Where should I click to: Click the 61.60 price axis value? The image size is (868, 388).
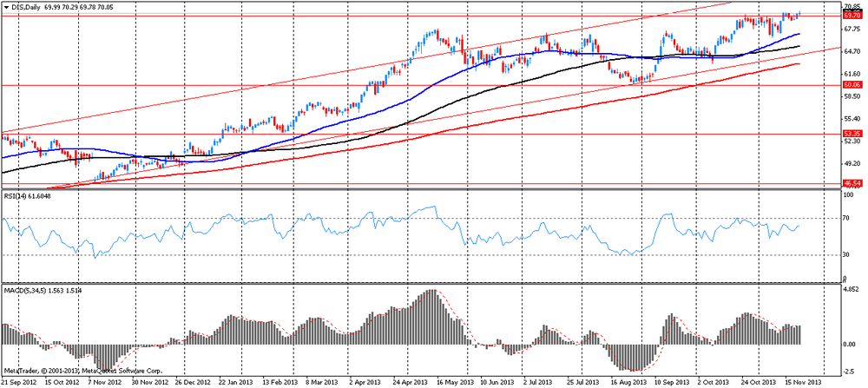(x=852, y=74)
